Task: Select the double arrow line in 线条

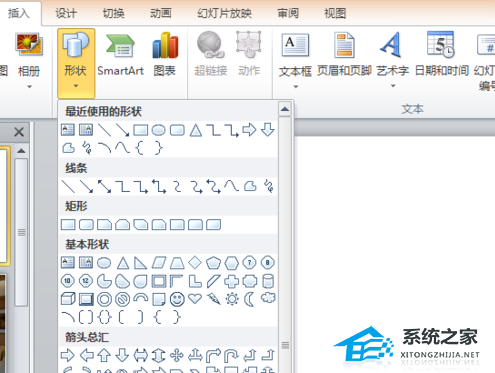Action: coord(104,186)
